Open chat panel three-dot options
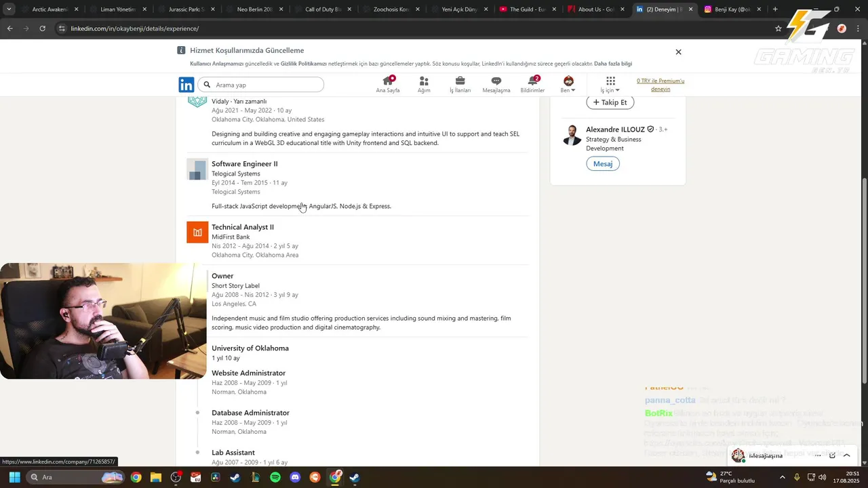The width and height of the screenshot is (868, 488). (x=818, y=455)
